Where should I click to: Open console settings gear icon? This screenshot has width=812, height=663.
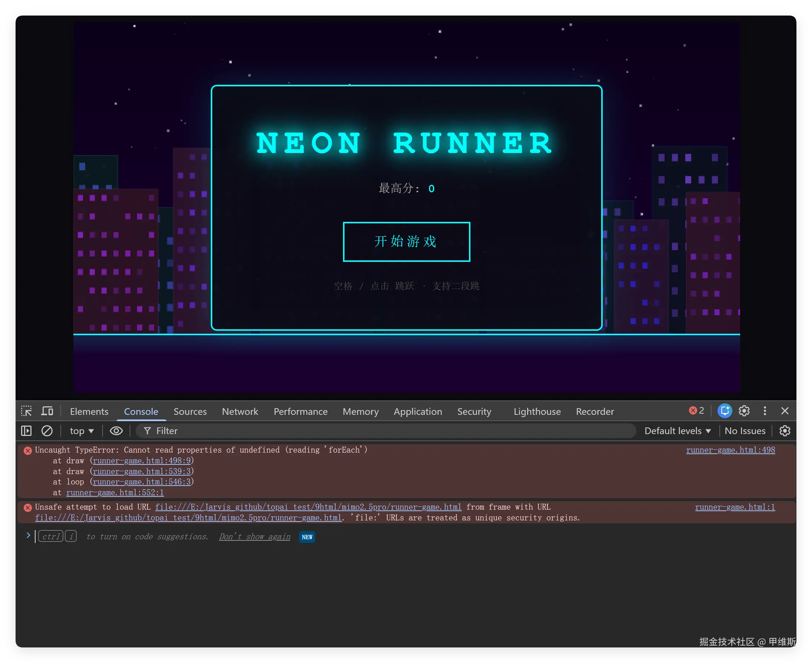point(785,431)
